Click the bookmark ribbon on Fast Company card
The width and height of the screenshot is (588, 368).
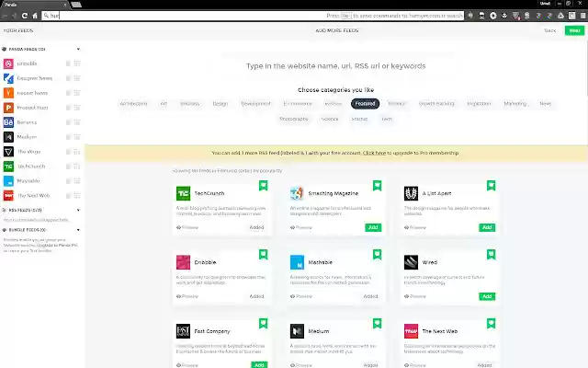264,323
